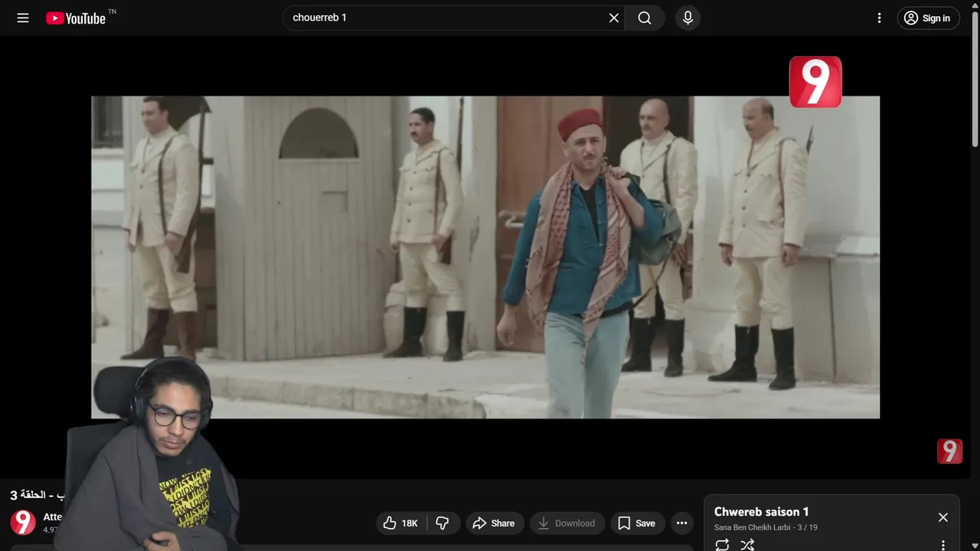Clear the search box with the X

[614, 18]
